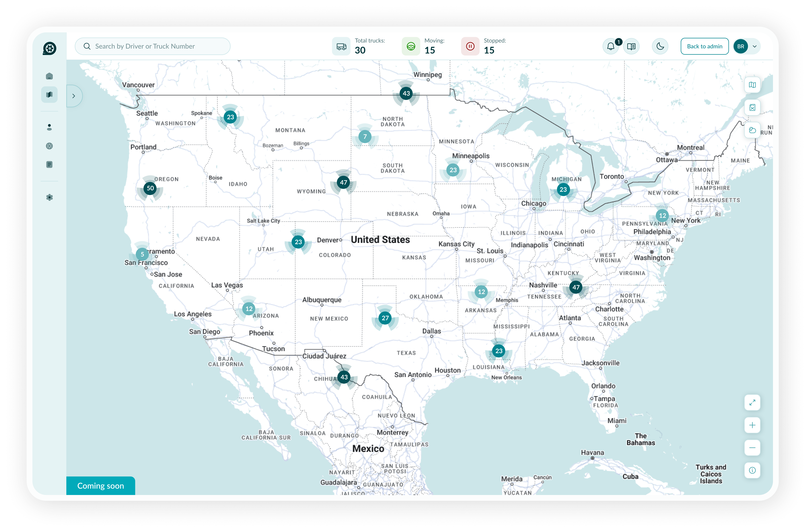This screenshot has height=532, width=810.
Task: Open the guide book icon
Action: click(631, 46)
